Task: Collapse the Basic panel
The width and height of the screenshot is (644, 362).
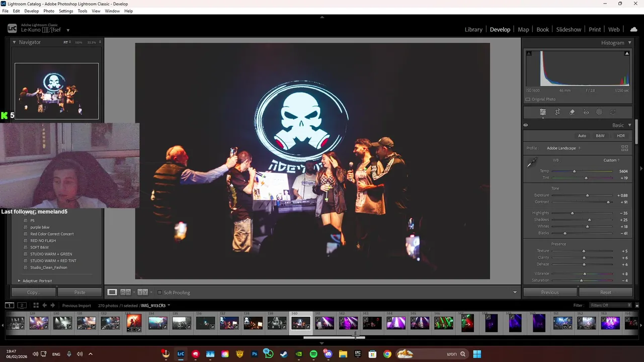Action: 629,125
